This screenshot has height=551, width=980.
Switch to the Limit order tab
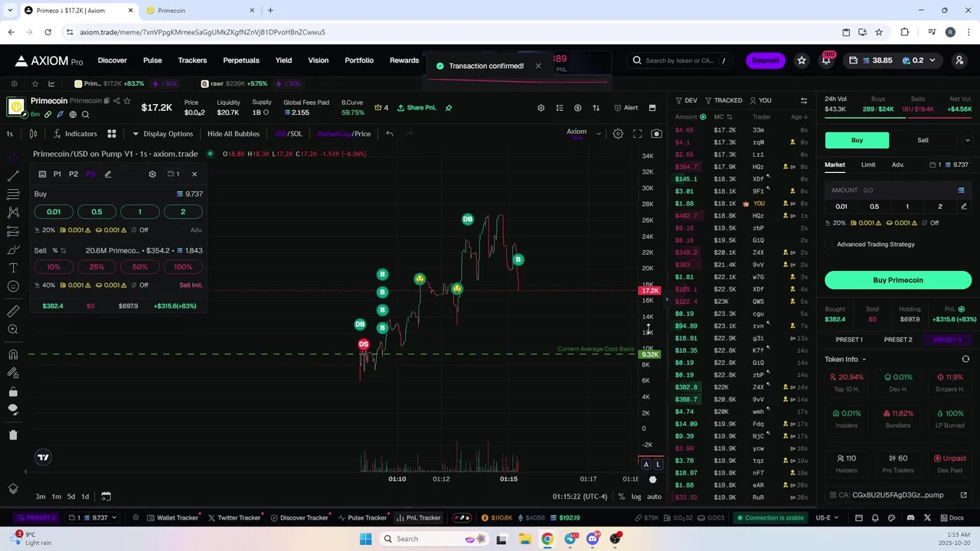[868, 165]
